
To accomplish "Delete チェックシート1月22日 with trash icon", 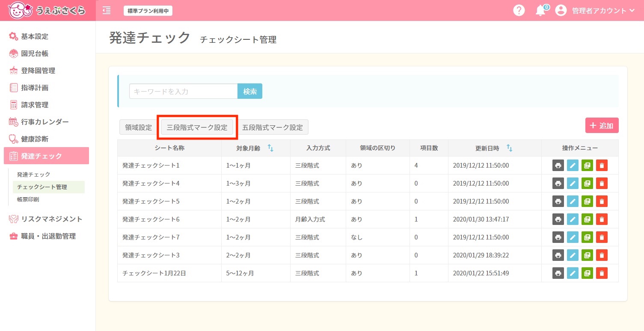I will point(602,273).
